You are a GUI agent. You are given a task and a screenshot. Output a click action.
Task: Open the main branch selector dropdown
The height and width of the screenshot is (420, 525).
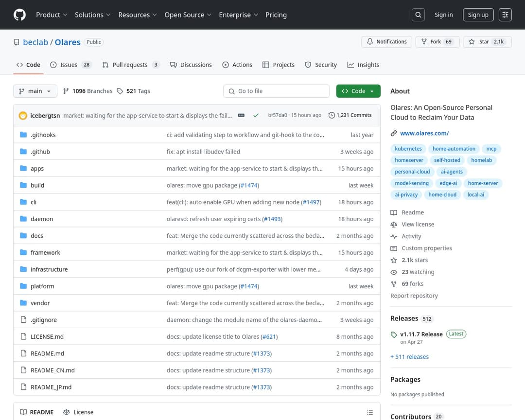35,91
